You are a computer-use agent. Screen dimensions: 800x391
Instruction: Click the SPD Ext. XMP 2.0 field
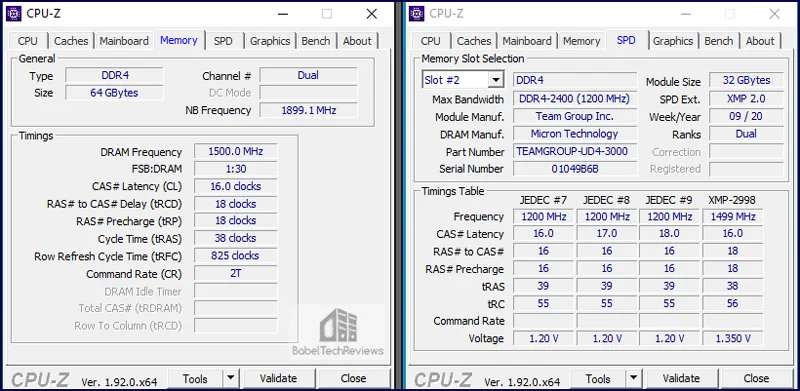(746, 99)
